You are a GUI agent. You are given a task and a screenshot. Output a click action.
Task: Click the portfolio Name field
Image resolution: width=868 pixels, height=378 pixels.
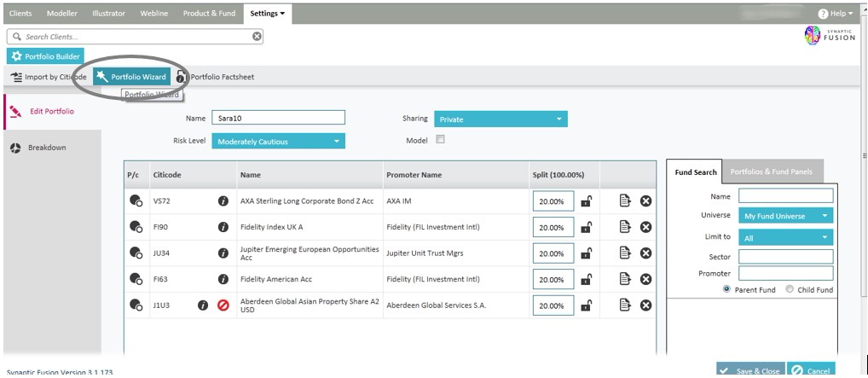tap(278, 119)
